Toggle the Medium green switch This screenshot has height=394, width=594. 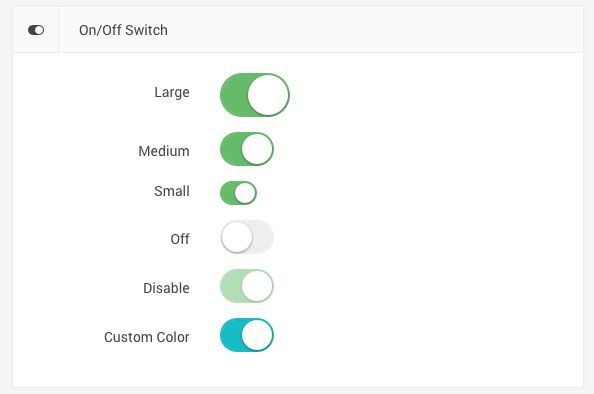[x=247, y=149]
